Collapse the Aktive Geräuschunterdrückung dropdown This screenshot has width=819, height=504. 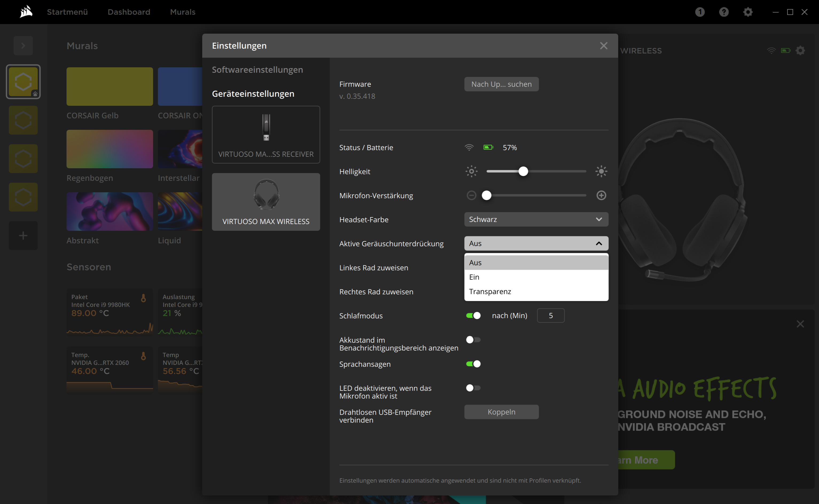point(536,243)
